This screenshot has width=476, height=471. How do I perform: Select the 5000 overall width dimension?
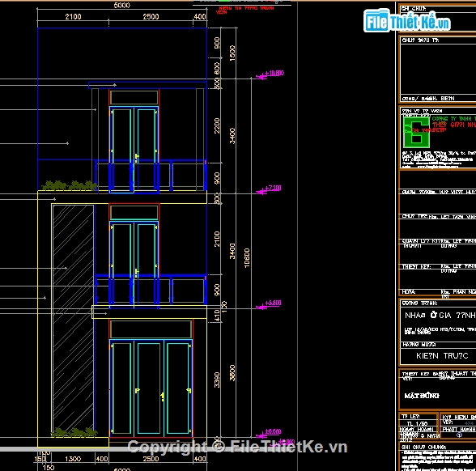coord(121,5)
